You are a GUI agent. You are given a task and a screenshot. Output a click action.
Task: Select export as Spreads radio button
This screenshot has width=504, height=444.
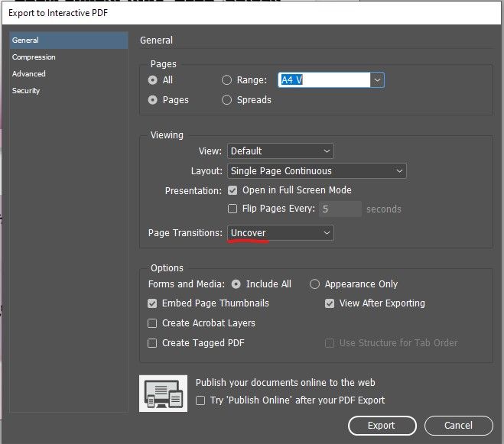coord(226,100)
